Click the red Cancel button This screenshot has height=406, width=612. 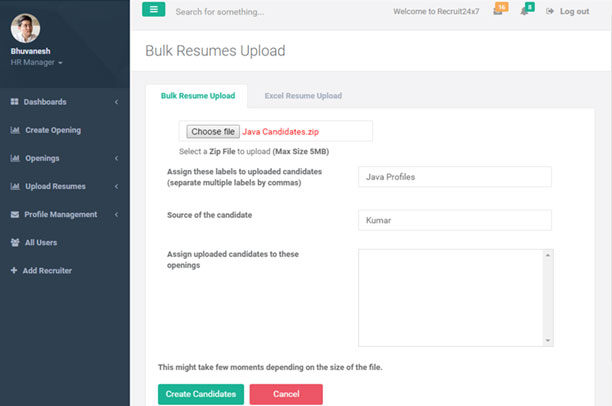[x=286, y=394]
